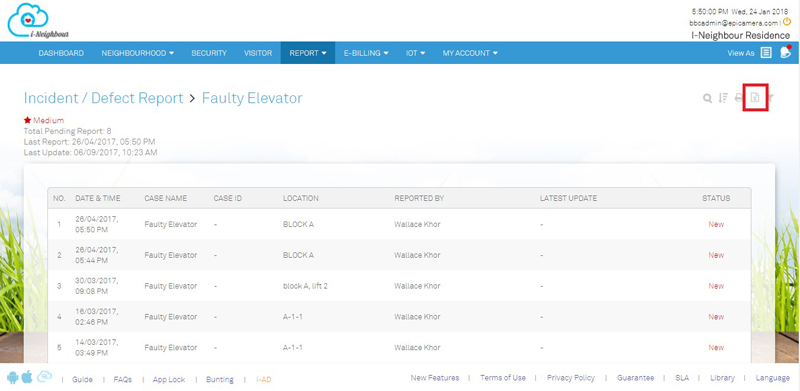800x391 pixels.
Task: Expand the Neighbourhood menu dropdown
Action: tap(138, 53)
